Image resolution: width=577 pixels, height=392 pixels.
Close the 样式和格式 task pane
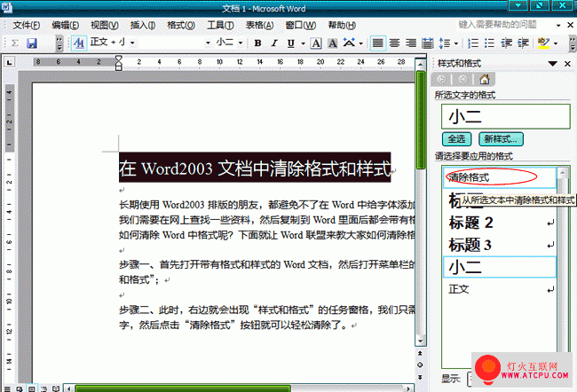(567, 64)
